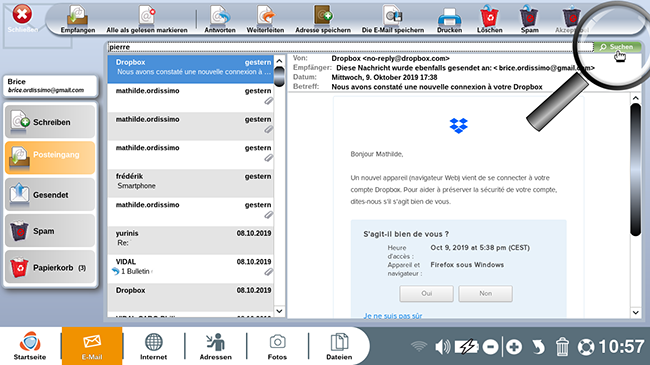
Task: Open Schreiben to compose a new email
Action: point(50,122)
